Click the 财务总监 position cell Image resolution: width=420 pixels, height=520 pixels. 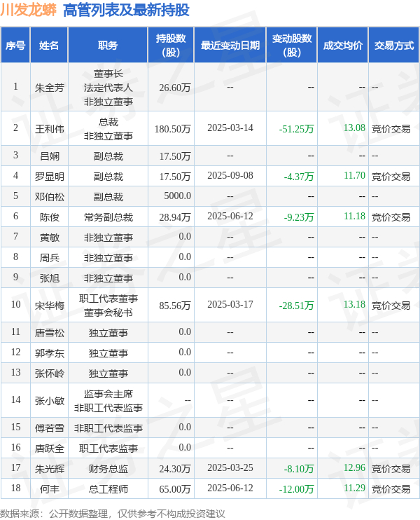pos(108,469)
